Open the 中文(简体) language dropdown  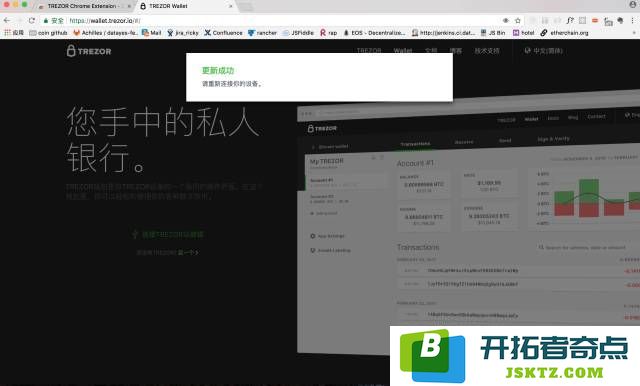coord(544,51)
